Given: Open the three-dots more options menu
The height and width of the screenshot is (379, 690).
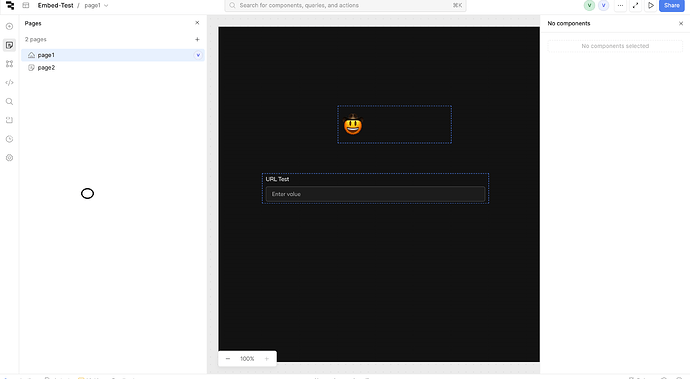Looking at the screenshot, I should [x=620, y=5].
